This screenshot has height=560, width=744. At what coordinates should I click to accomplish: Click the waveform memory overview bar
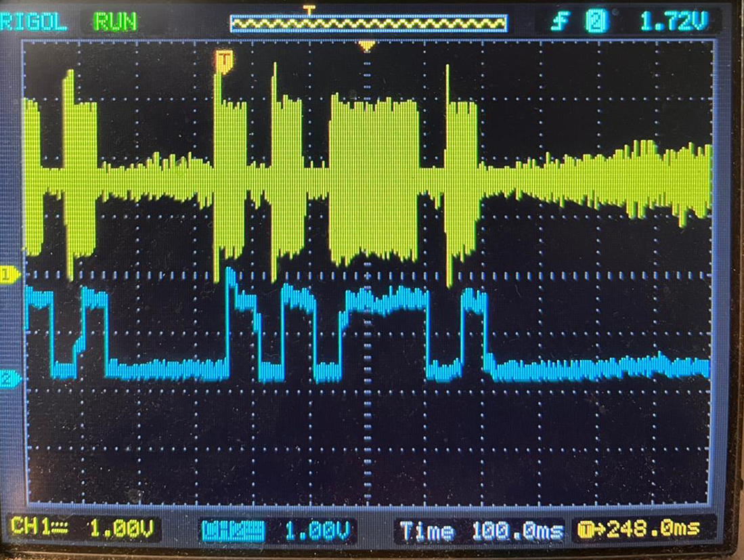coord(368,24)
